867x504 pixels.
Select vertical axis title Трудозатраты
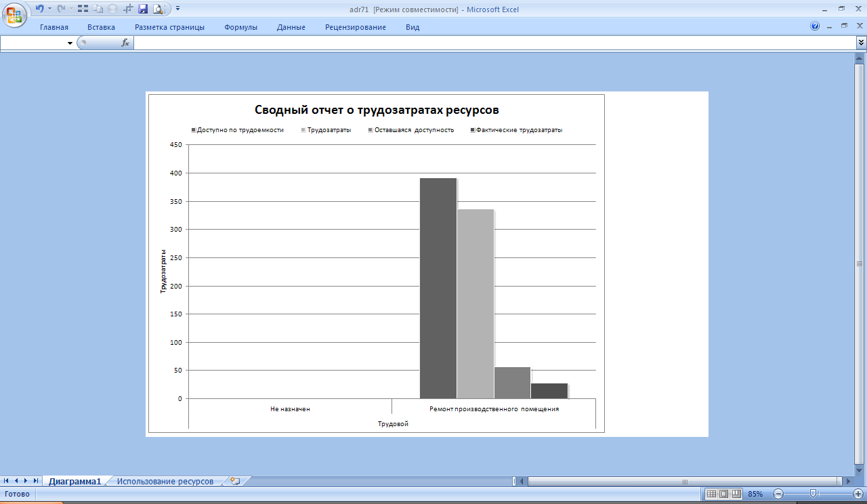click(x=163, y=271)
